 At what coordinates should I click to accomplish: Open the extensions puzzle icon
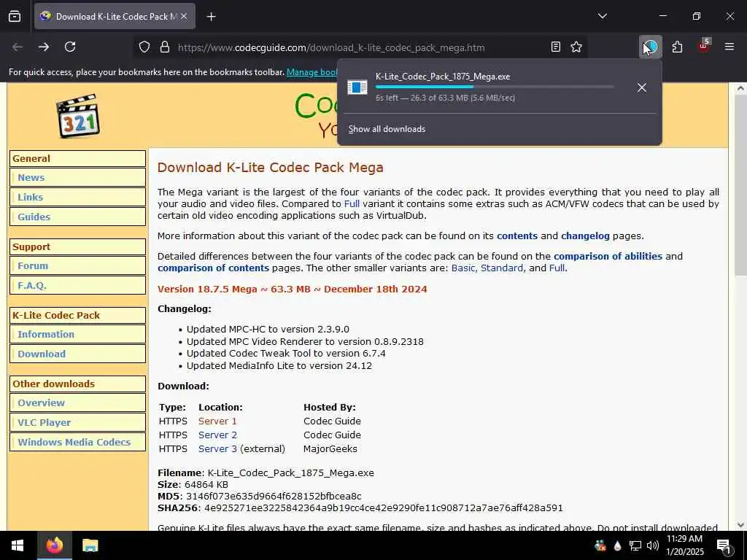coord(677,47)
